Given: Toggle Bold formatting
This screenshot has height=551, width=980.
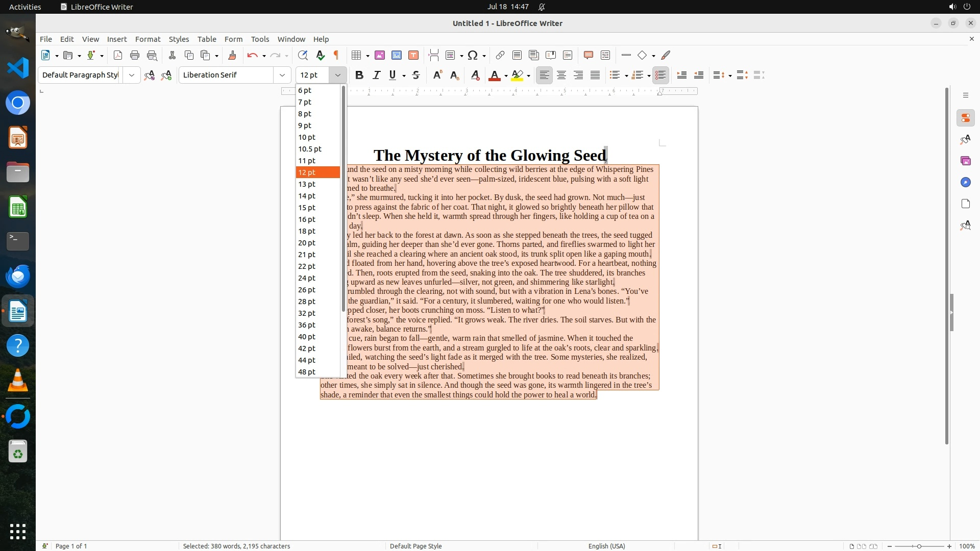Looking at the screenshot, I should click(x=359, y=75).
